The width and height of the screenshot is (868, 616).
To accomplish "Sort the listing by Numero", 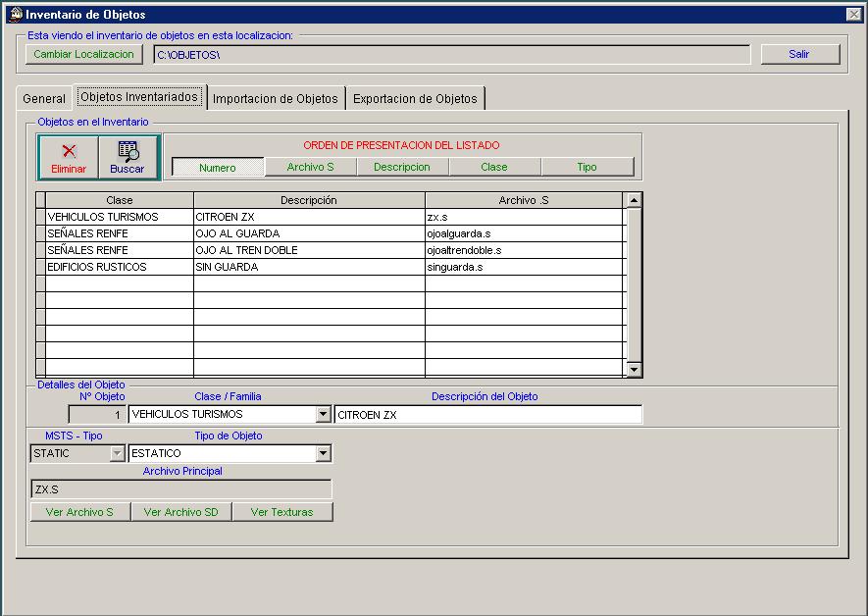I will (216, 167).
